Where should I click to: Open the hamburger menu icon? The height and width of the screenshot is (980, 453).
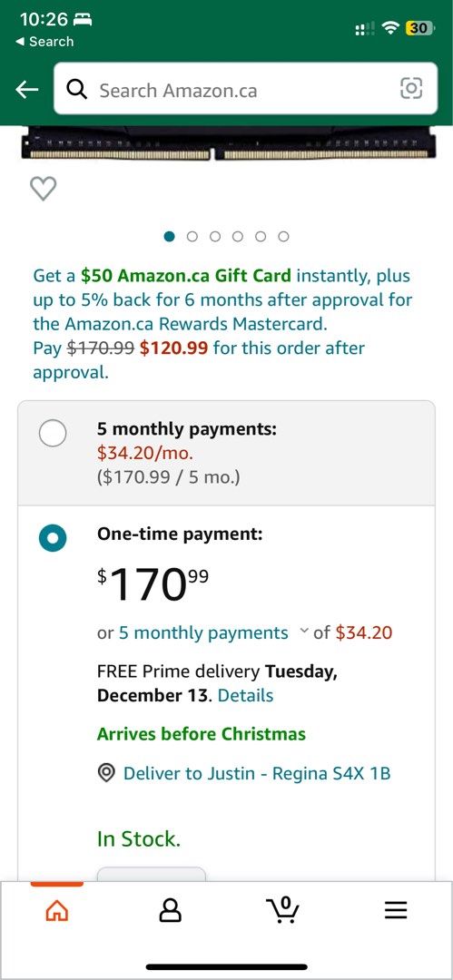396,910
